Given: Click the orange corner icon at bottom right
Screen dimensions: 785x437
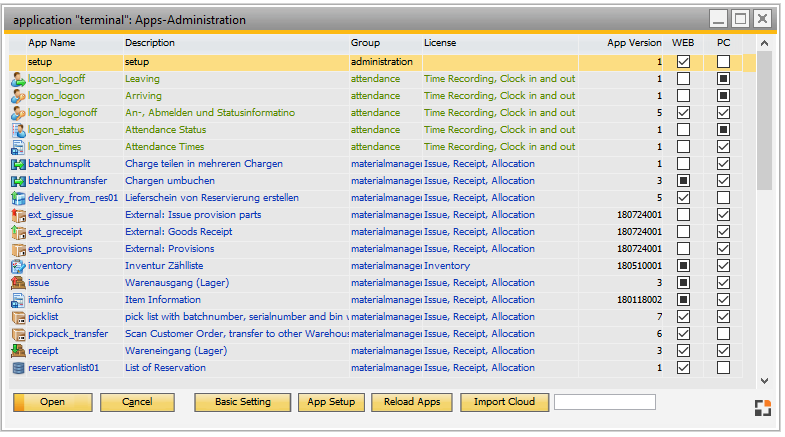Looking at the screenshot, I should (x=763, y=408).
